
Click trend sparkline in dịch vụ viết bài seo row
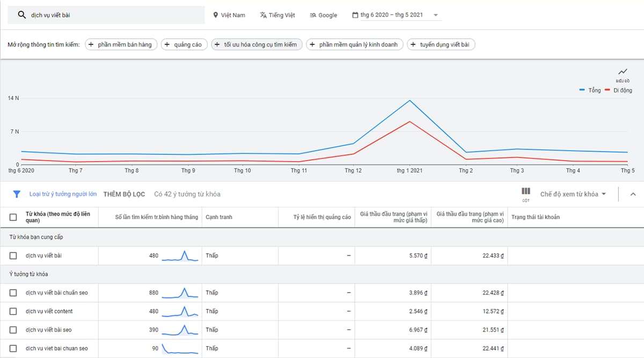180,330
